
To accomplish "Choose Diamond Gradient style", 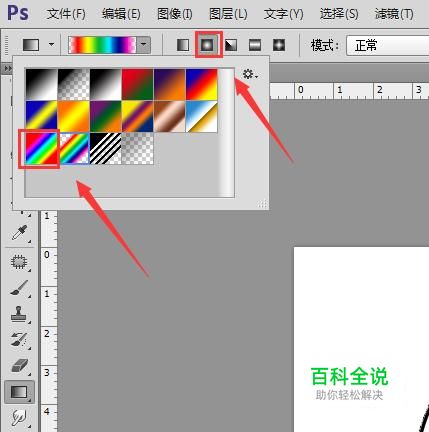I will pos(279,45).
